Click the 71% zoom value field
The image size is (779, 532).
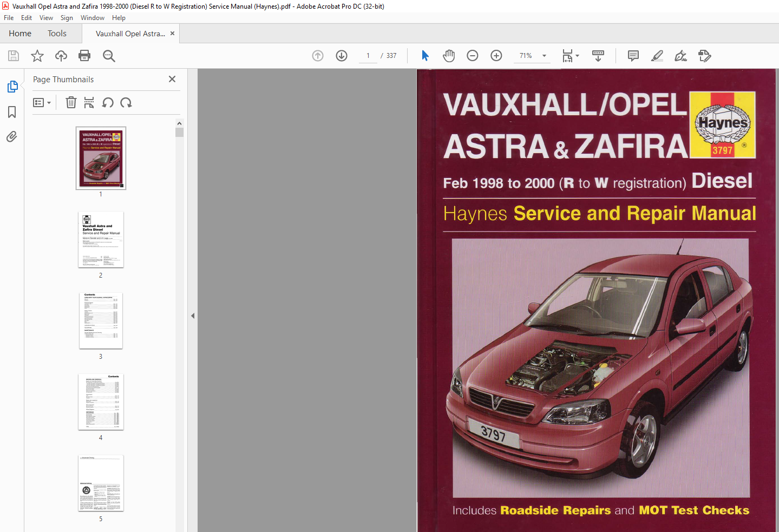tap(526, 56)
